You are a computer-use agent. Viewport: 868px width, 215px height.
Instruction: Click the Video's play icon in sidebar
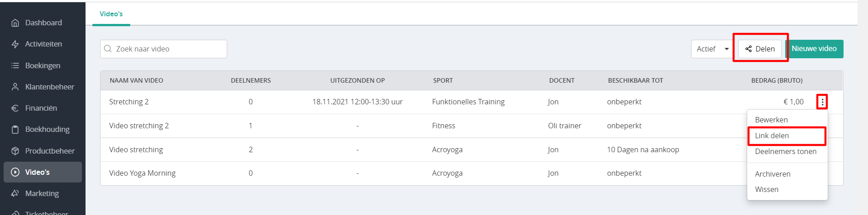click(15, 172)
